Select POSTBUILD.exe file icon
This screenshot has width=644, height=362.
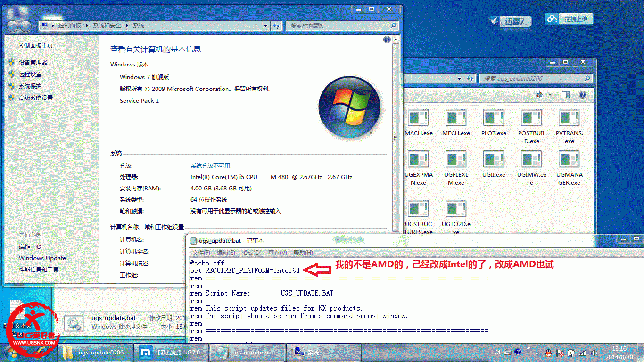(x=531, y=118)
